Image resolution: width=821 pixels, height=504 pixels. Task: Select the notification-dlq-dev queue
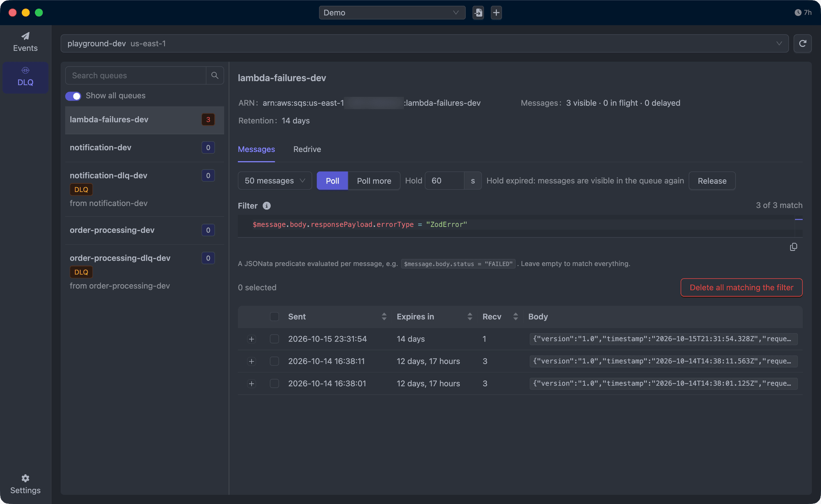pyautogui.click(x=144, y=189)
